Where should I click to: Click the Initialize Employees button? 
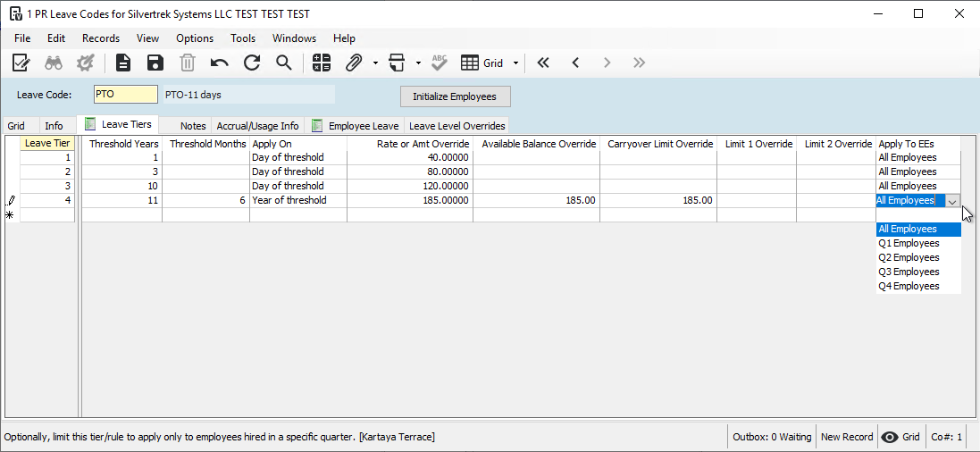[455, 96]
